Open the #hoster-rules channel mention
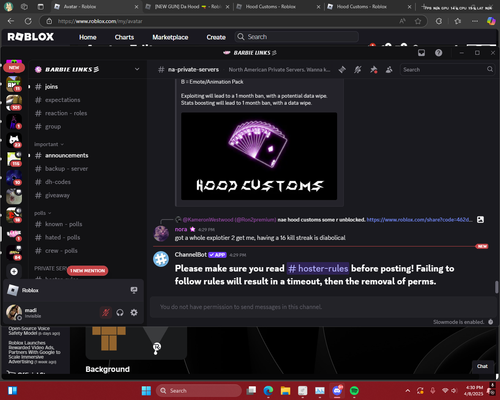Viewport: 500px width, 400px height. (318, 268)
